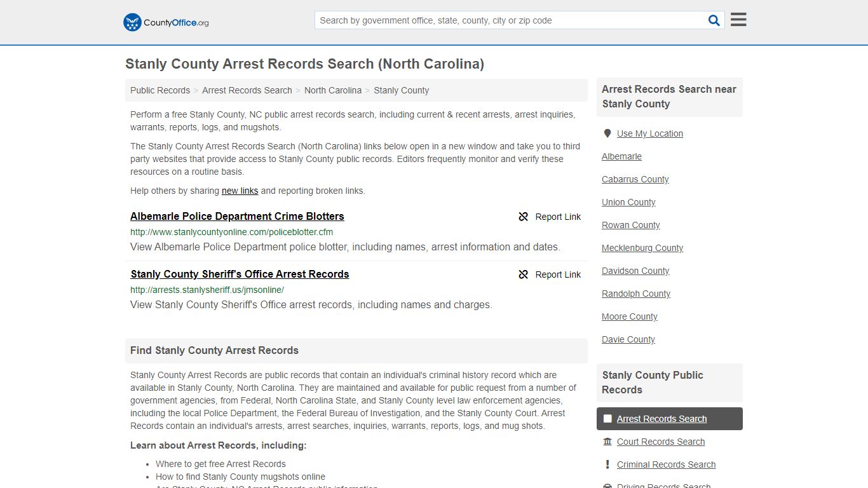Click the courthouse icon for Court Records
This screenshot has width=868, height=488.
tap(607, 442)
